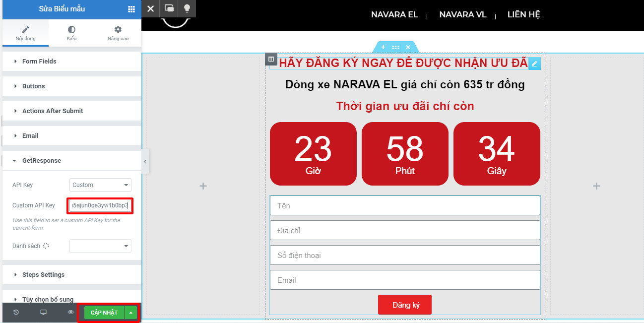This screenshot has height=323, width=644.
Task: Click the history icon in bottom bar
Action: point(16,313)
